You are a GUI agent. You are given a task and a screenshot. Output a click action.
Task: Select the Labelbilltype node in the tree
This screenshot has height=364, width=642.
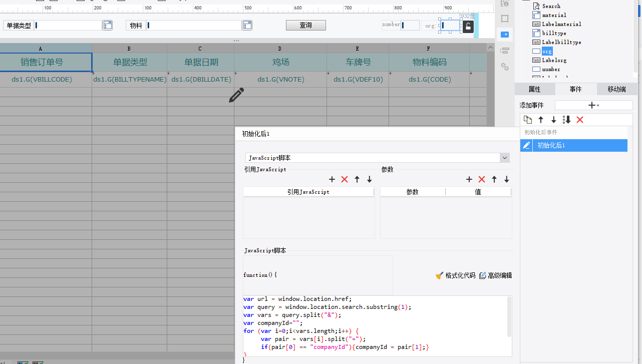(x=561, y=42)
